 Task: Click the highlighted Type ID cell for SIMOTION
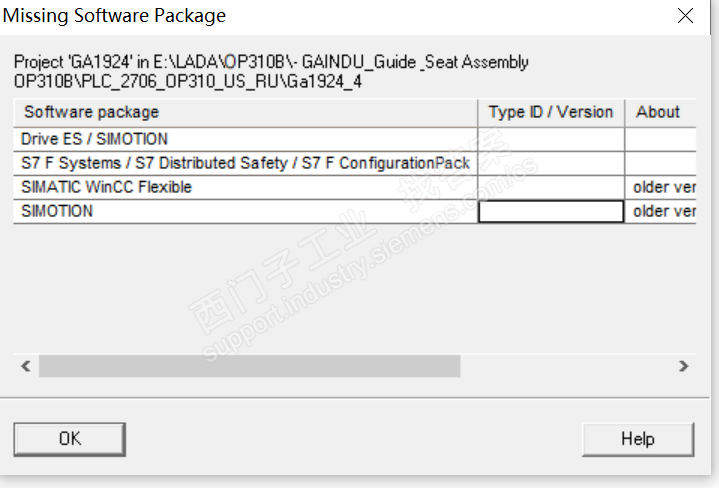click(551, 211)
